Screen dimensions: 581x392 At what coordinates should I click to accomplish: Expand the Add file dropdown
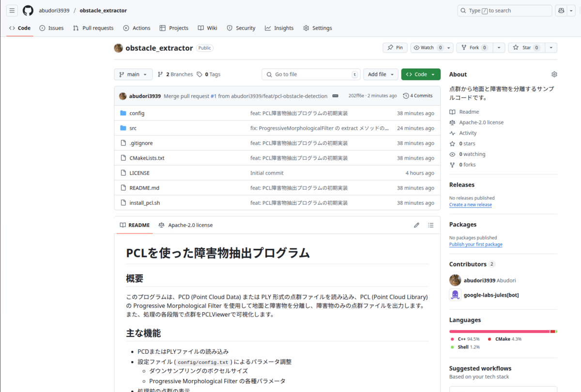(381, 75)
